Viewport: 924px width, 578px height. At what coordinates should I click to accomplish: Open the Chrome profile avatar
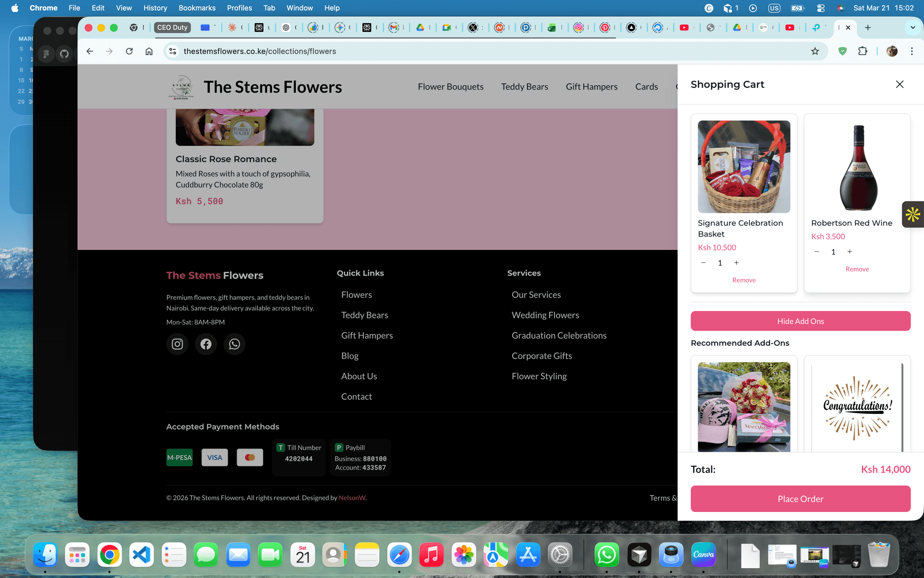tap(892, 51)
